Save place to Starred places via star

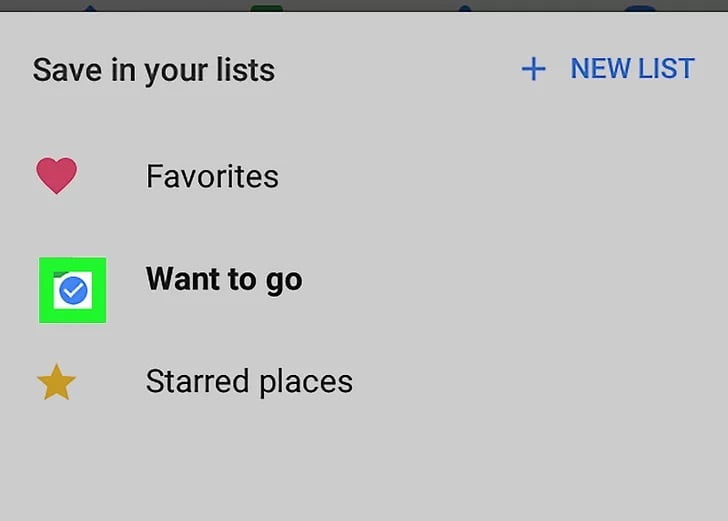point(56,382)
